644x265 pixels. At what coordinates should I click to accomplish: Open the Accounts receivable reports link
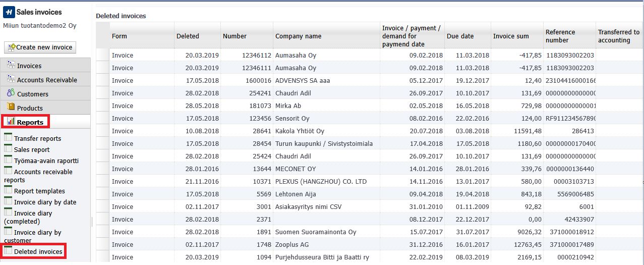pos(43,172)
